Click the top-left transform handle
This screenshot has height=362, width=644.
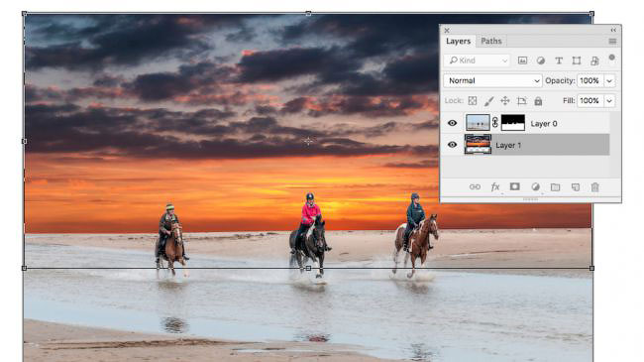click(24, 14)
